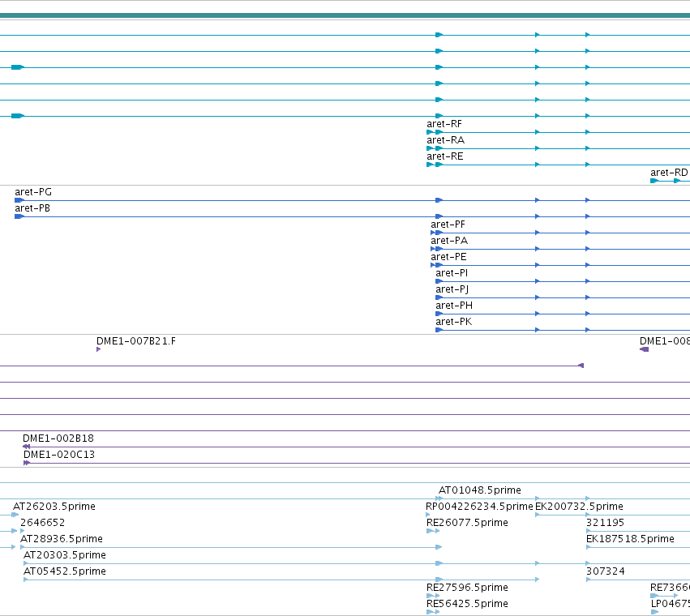Select the RE26077.5prime EST label
This screenshot has width=690, height=616.
[467, 523]
